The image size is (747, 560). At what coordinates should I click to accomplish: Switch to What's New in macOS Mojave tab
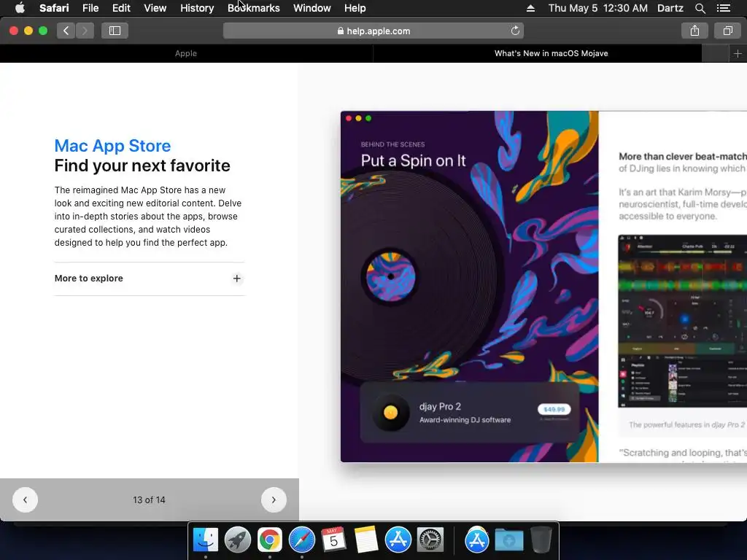click(551, 53)
